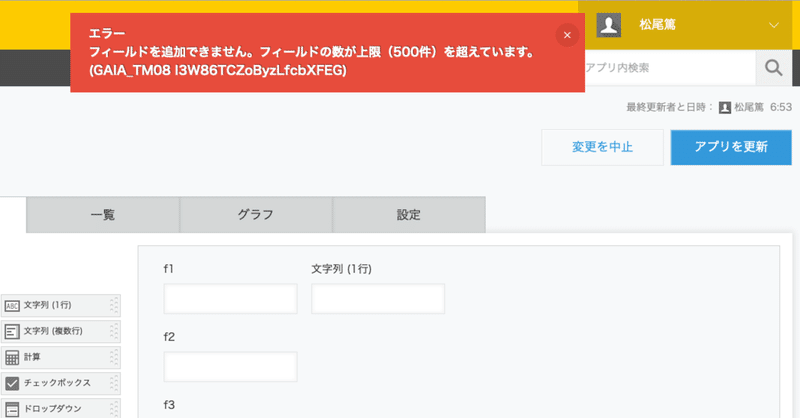Click the f3 field label
This screenshot has width=800, height=418.
tap(169, 405)
